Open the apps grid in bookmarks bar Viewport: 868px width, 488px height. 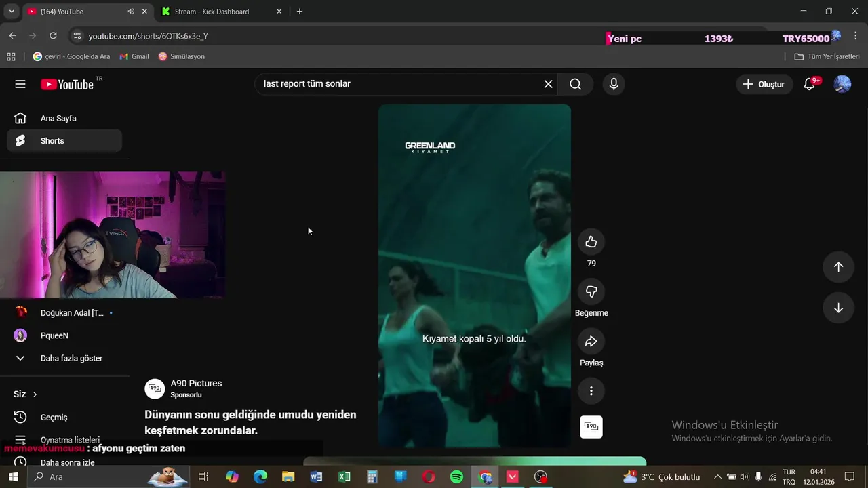[x=11, y=56]
